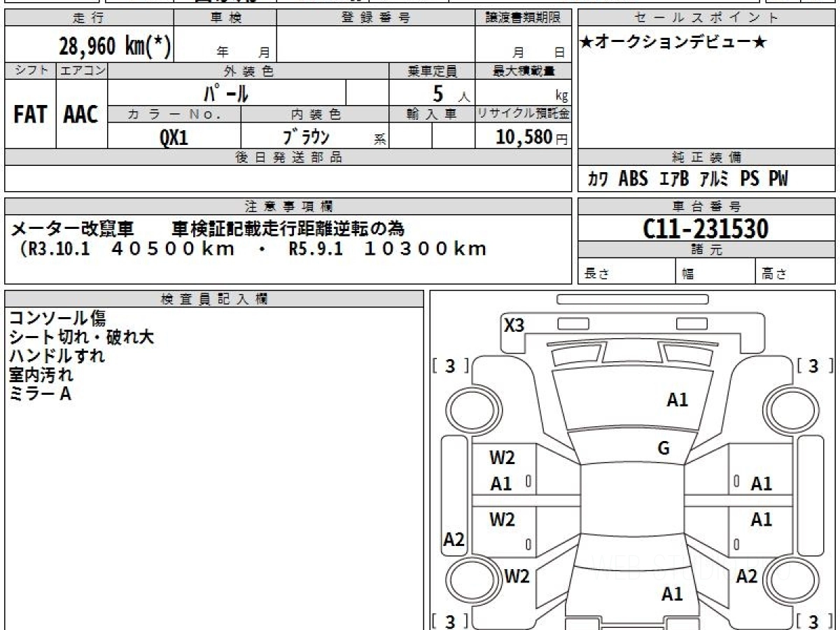The width and height of the screenshot is (840, 630).
Task: Click the G mark on the windshield
Action: pyautogui.click(x=664, y=449)
